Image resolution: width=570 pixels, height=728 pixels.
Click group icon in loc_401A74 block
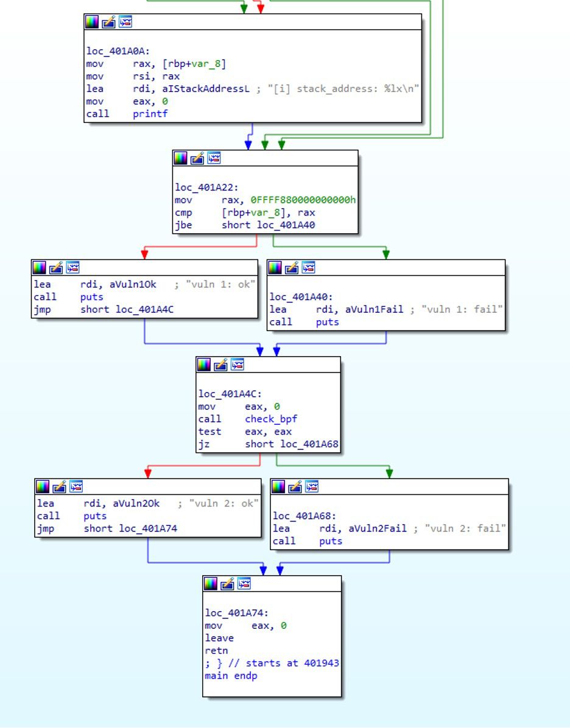244,584
